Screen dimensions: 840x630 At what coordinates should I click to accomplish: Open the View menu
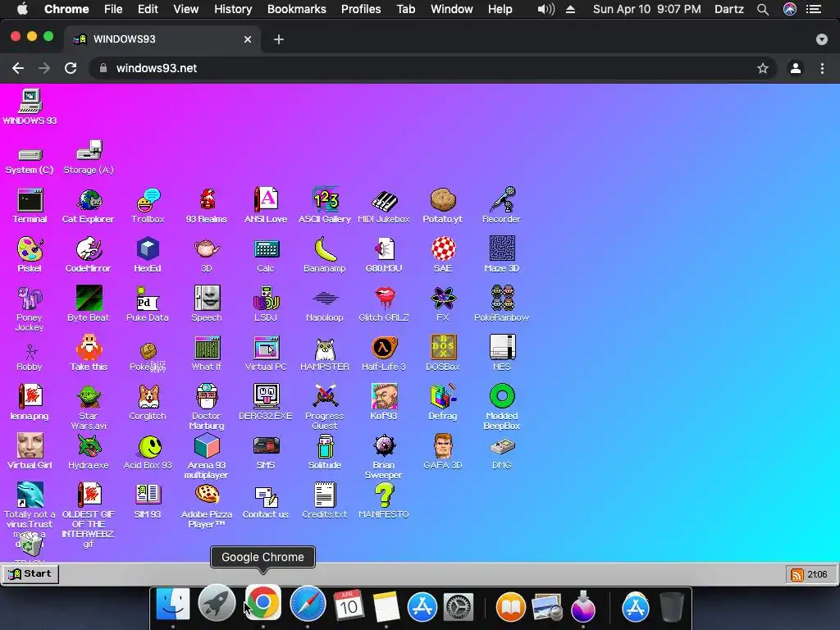point(186,9)
